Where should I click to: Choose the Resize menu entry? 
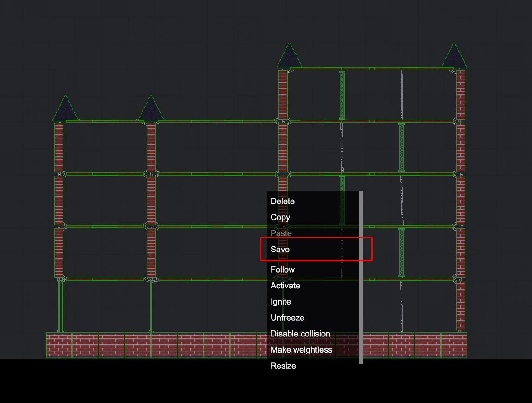coord(313,366)
